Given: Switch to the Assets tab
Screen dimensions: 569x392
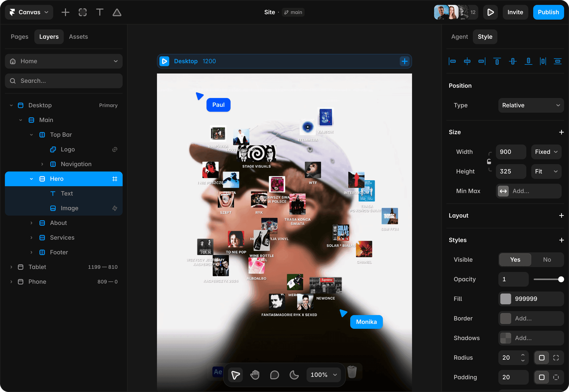Looking at the screenshot, I should [x=78, y=37].
